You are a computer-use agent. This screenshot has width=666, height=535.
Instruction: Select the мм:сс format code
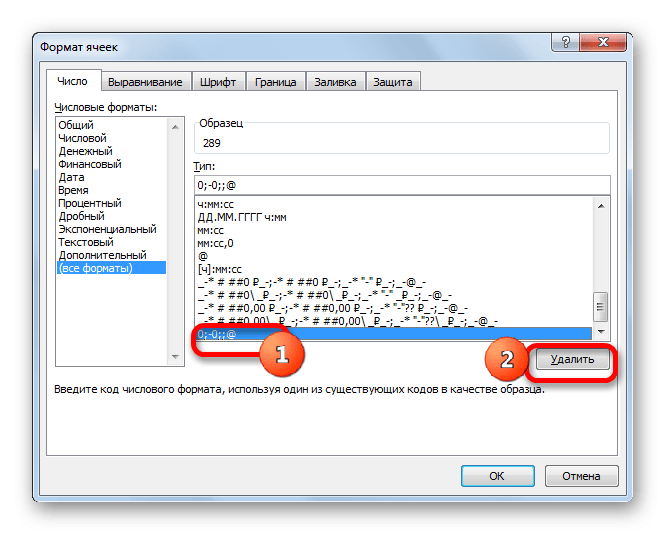pyautogui.click(x=394, y=231)
